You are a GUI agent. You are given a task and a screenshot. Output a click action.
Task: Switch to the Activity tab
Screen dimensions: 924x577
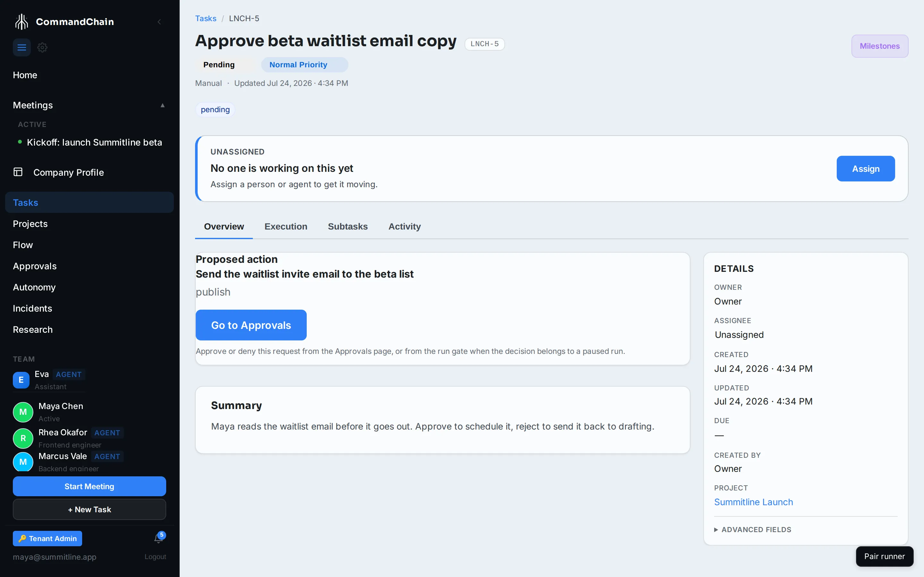(404, 227)
